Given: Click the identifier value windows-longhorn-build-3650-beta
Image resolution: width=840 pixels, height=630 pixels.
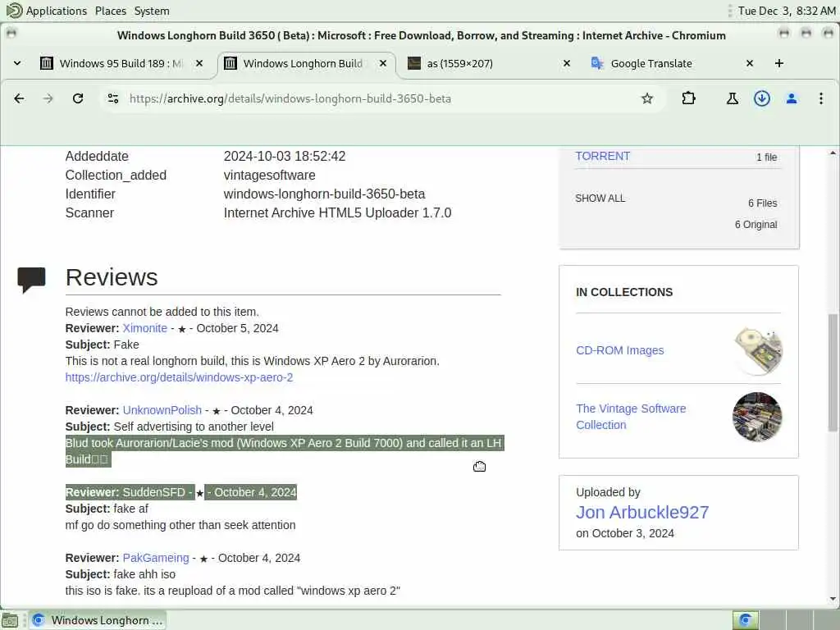Looking at the screenshot, I should [324, 194].
